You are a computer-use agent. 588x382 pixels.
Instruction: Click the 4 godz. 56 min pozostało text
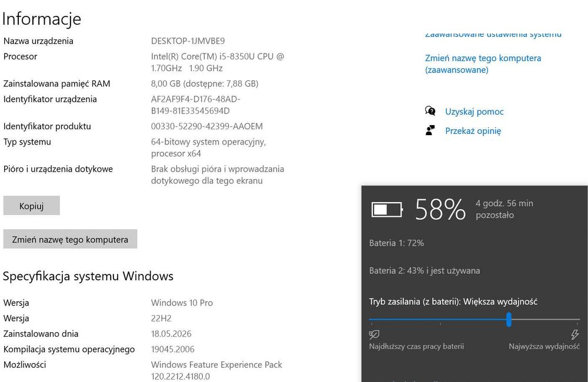tap(505, 209)
